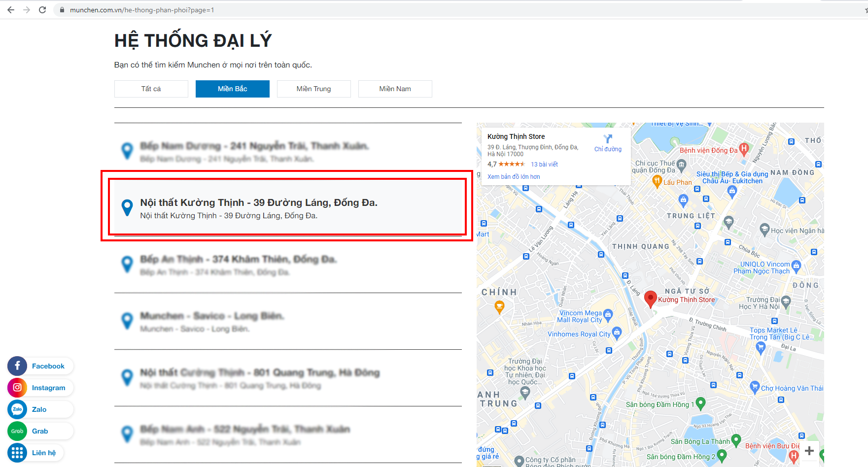868x467 pixels.
Task: Reload the page with the refresh icon
Action: [x=42, y=10]
